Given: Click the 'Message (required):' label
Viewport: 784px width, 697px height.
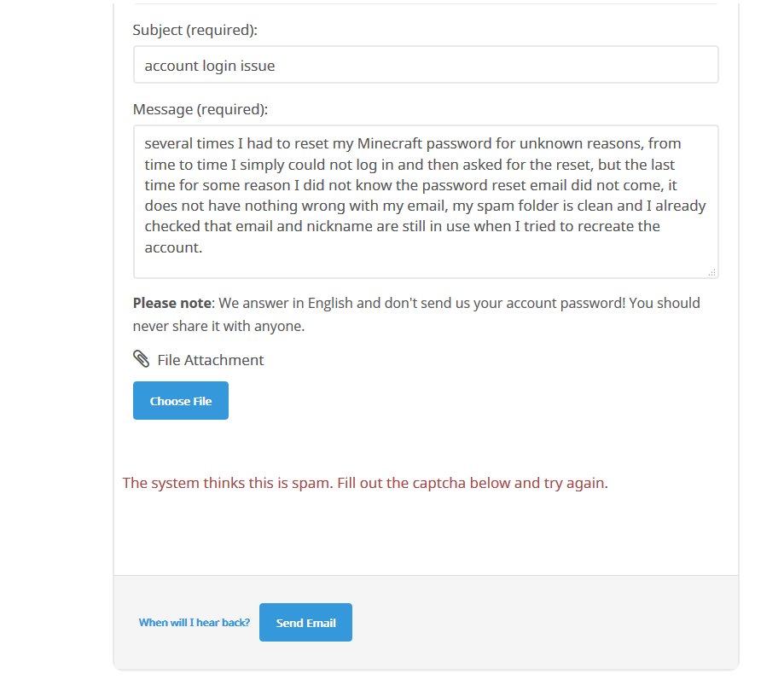Looking at the screenshot, I should point(200,109).
